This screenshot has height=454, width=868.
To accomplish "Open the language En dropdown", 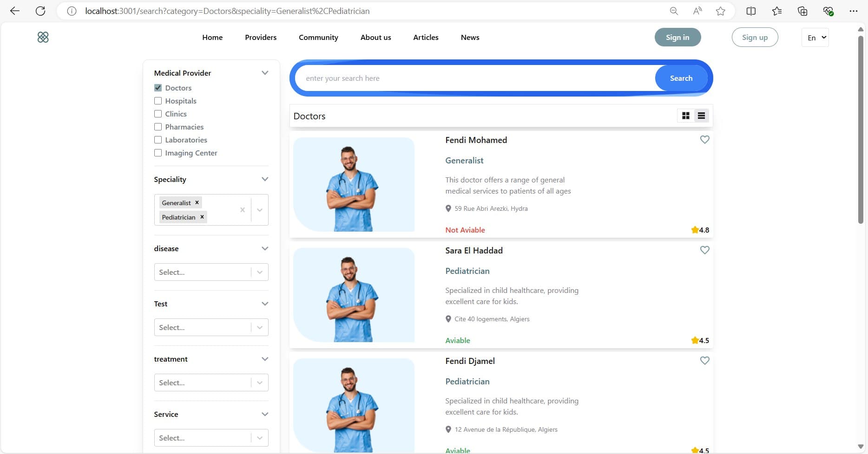I will 815,38.
